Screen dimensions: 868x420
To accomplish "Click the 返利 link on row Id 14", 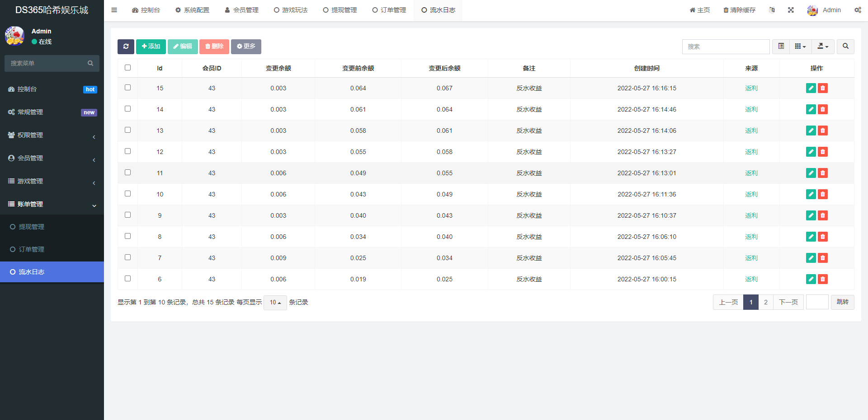I will coord(750,109).
